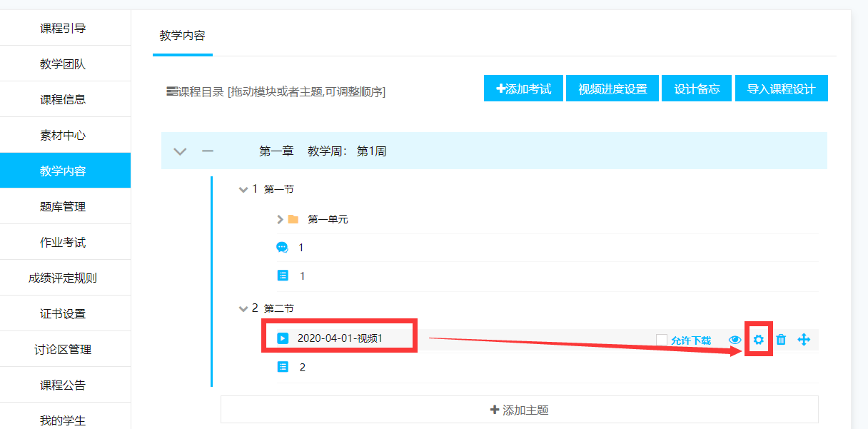Click the document icon under 第二节
The width and height of the screenshot is (868, 429).
click(x=283, y=367)
